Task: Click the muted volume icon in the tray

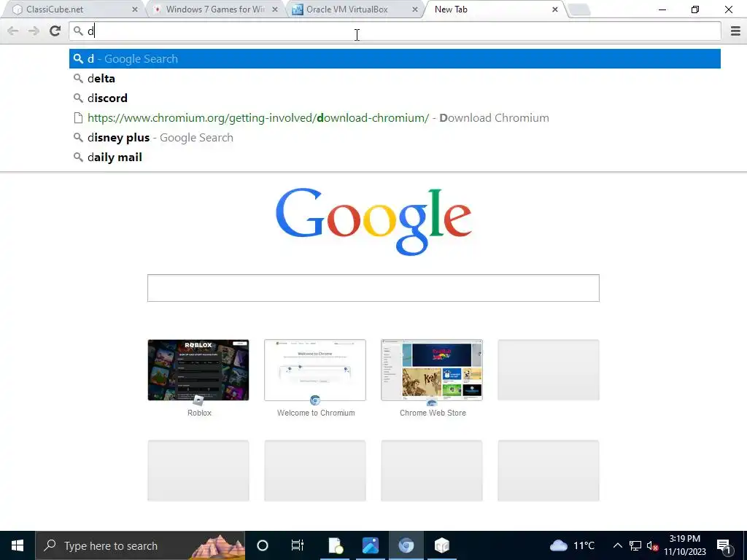Action: click(652, 545)
